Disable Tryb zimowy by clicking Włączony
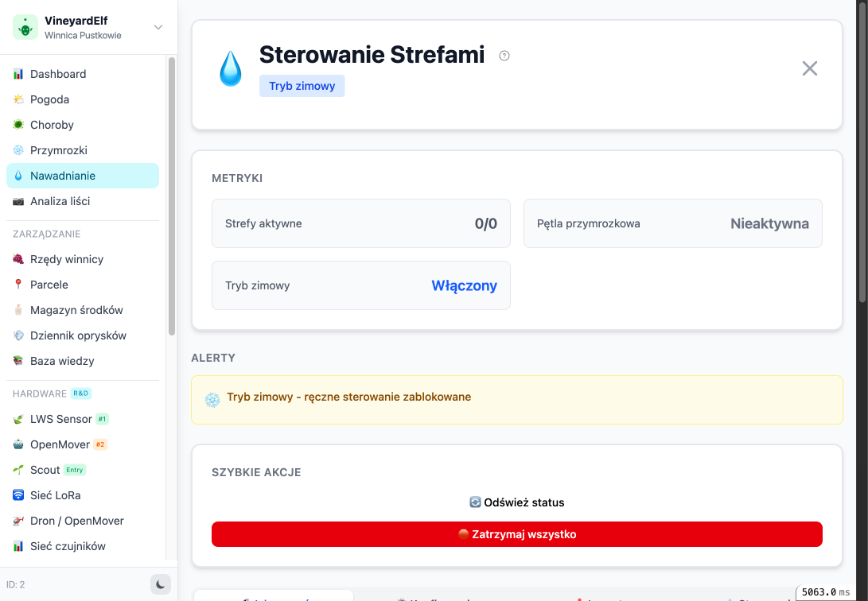This screenshot has height=601, width=868. tap(465, 285)
